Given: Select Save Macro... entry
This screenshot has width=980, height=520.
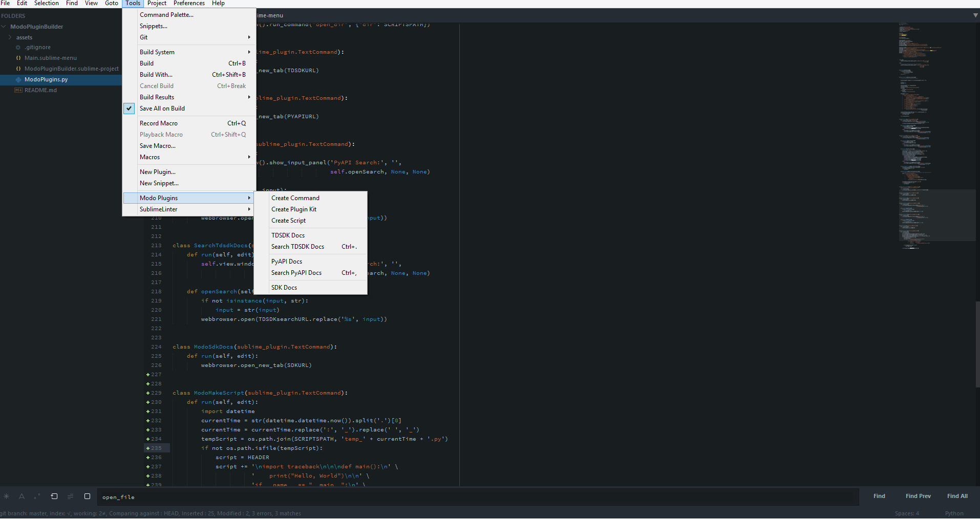Looking at the screenshot, I should 189,146.
